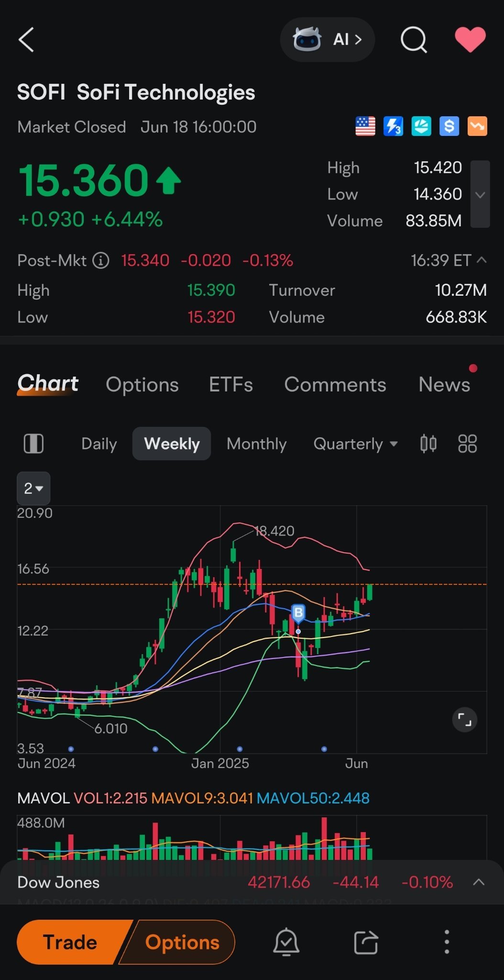
Task: Open the AI assistant button
Action: coord(327,39)
